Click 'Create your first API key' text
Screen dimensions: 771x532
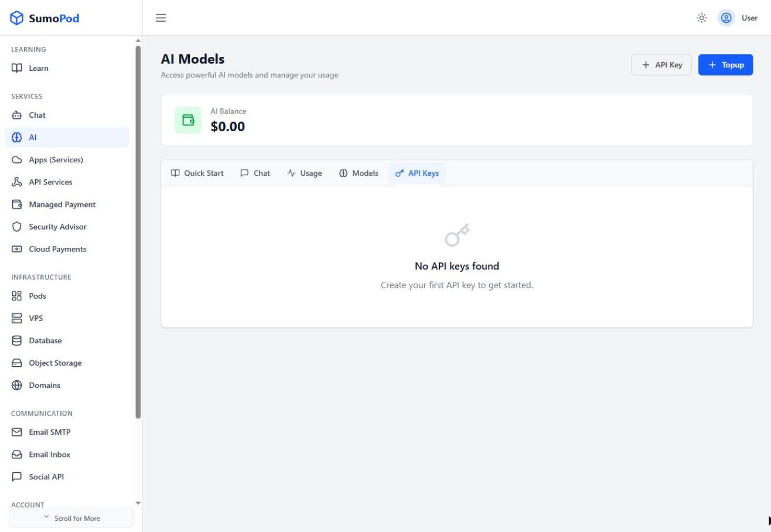(457, 285)
